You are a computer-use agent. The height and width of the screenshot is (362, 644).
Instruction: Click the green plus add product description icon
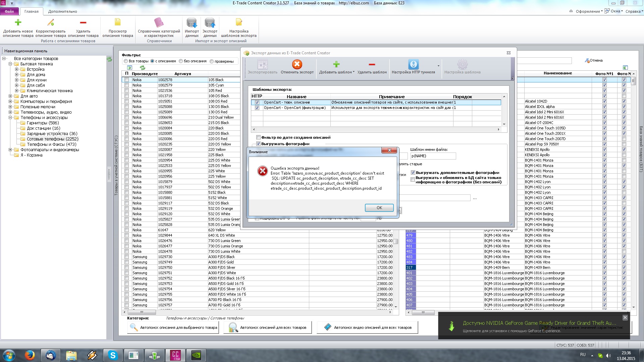(18, 22)
